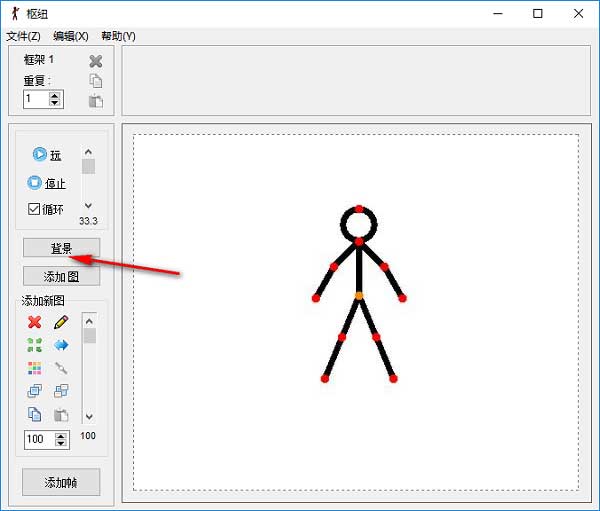Select the red neck handle below the head
Image resolution: width=600 pixels, height=511 pixels.
click(x=359, y=242)
